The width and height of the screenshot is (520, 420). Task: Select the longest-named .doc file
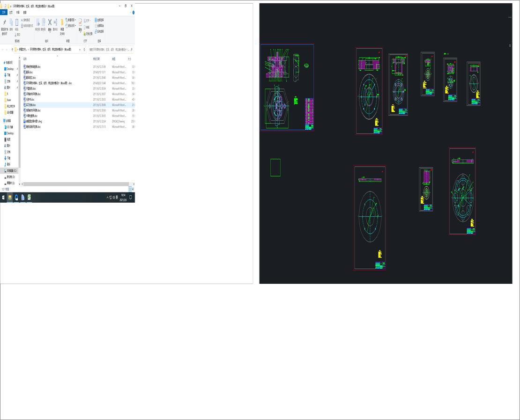[x=49, y=83]
